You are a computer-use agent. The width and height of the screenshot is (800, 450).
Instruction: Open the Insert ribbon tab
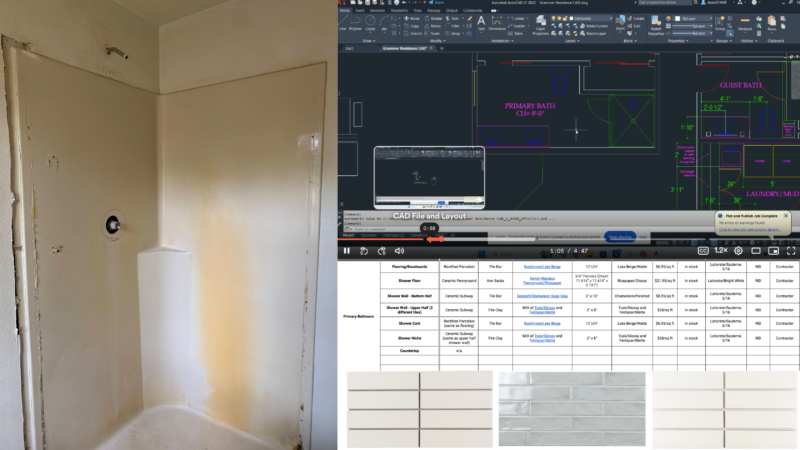click(x=360, y=10)
